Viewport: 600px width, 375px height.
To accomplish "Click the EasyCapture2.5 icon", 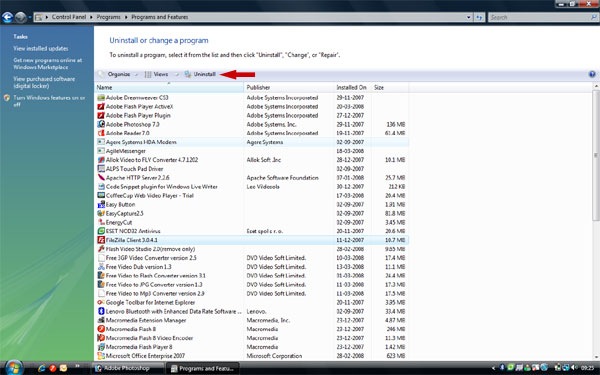I will [101, 213].
